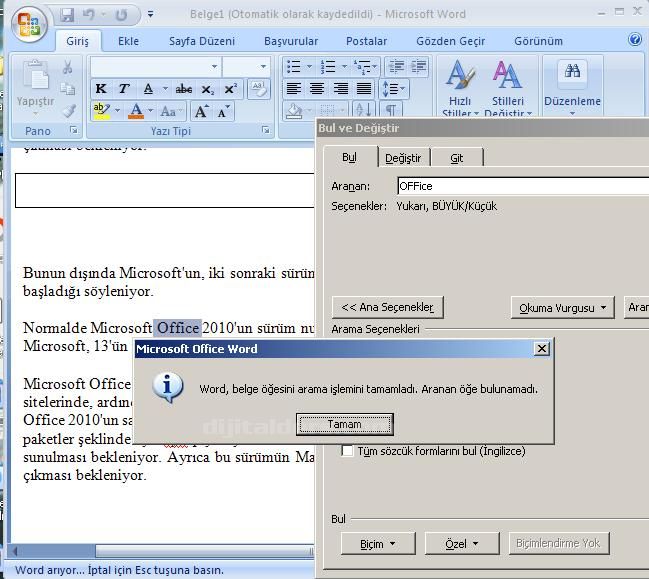Open Change Case Aa dropdown
The image size is (649, 579).
171,111
